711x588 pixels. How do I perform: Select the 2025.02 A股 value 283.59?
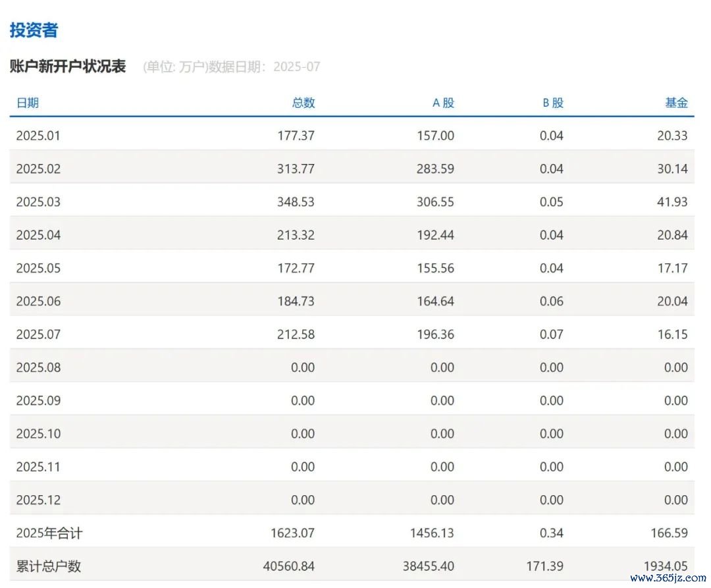point(435,169)
